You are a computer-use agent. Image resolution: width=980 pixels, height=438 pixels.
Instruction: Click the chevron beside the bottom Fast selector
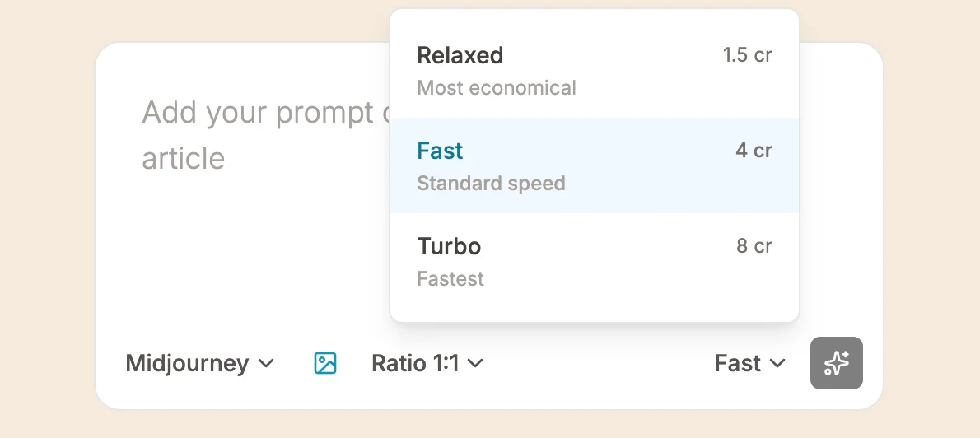[777, 363]
